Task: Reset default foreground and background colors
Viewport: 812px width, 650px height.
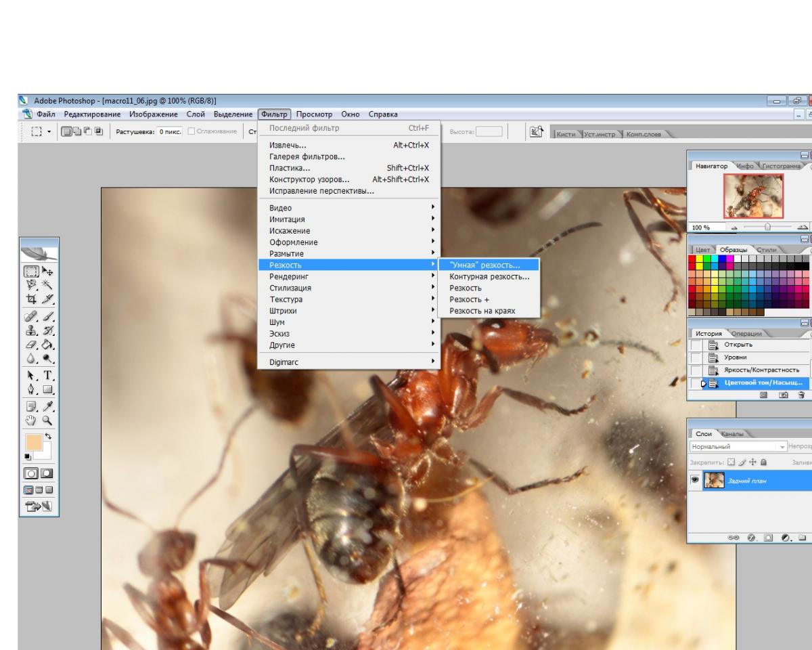Action: point(28,457)
